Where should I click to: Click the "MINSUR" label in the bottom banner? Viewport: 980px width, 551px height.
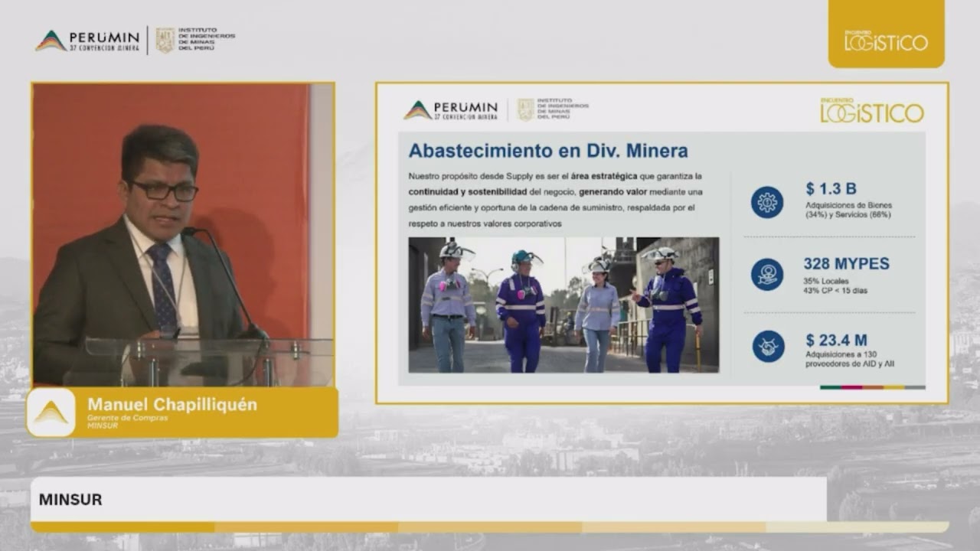pyautogui.click(x=70, y=500)
